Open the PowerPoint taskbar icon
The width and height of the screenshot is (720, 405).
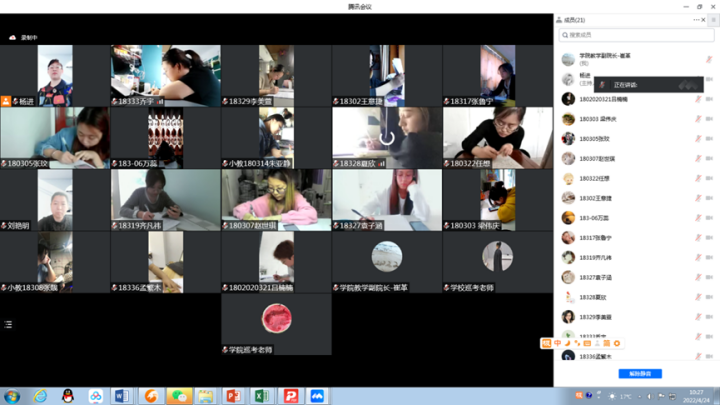tap(234, 396)
